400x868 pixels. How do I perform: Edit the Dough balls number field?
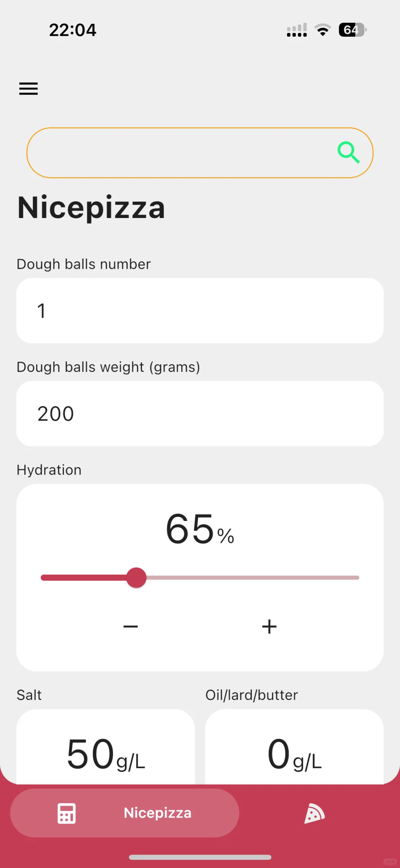(200, 311)
